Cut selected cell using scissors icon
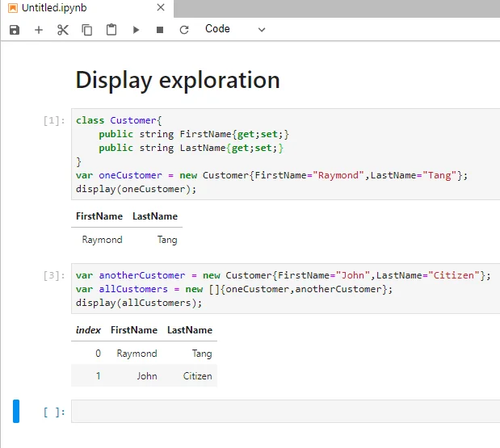500x448 pixels. (63, 30)
